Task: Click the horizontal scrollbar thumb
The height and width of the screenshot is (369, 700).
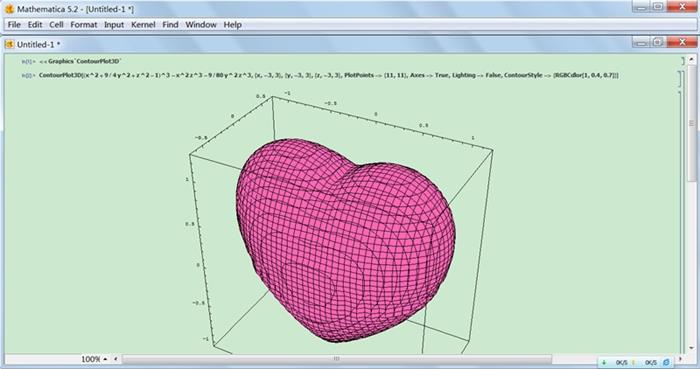Action: (337, 359)
